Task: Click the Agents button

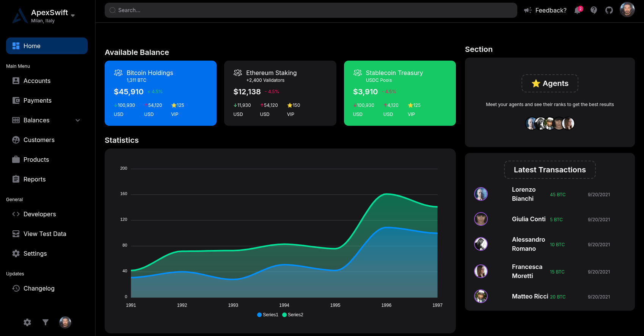Action: click(x=550, y=83)
